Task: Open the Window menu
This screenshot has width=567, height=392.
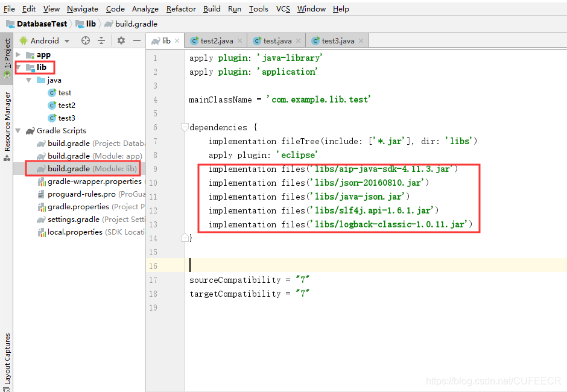Action: 311,8
